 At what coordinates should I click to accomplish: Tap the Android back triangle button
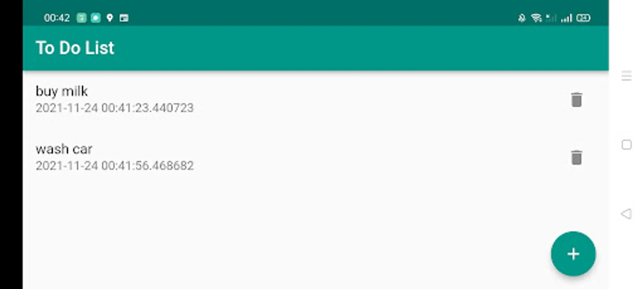coord(626,214)
